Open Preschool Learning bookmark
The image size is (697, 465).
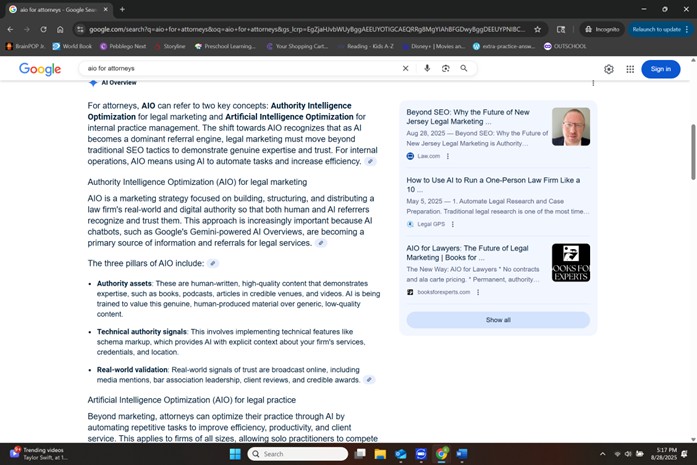click(x=225, y=46)
